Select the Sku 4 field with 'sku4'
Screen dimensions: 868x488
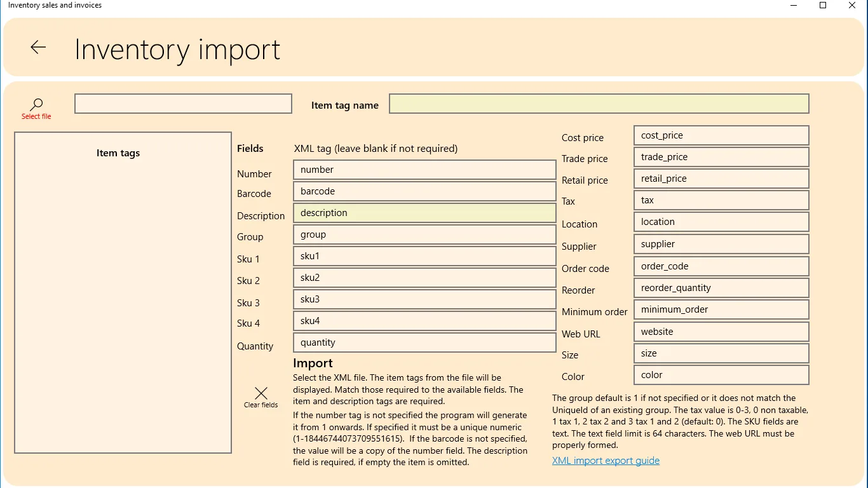click(x=424, y=321)
